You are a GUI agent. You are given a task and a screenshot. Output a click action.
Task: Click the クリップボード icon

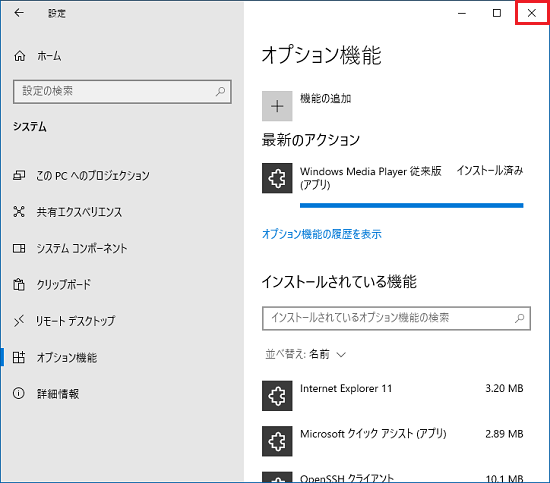point(19,284)
